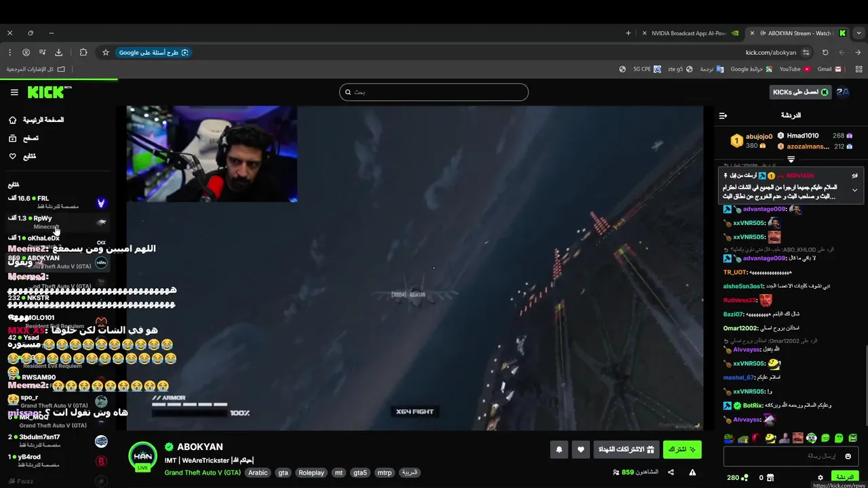The width and height of the screenshot is (868, 488).
Task: Open all bookmarks folder
Action: (x=36, y=69)
